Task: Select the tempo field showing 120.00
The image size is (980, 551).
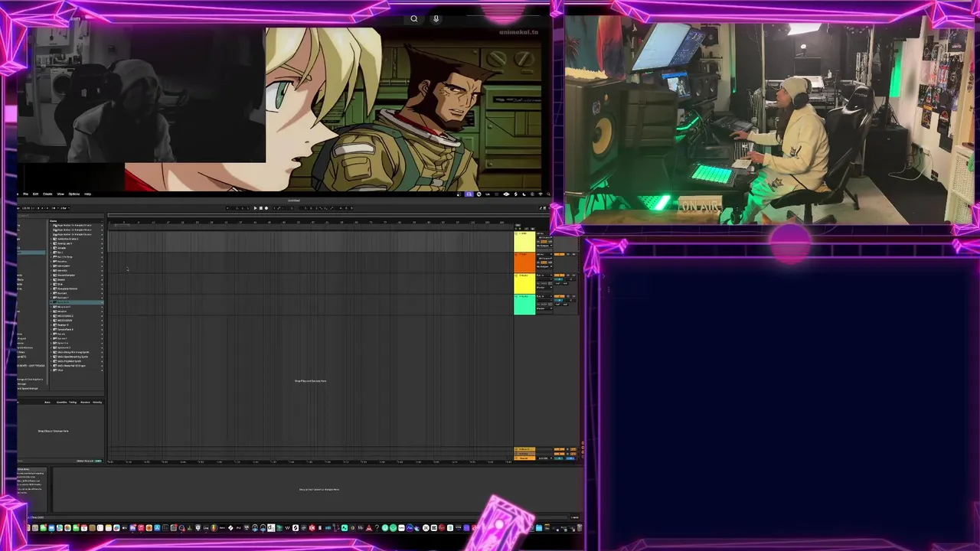Action: (x=25, y=208)
